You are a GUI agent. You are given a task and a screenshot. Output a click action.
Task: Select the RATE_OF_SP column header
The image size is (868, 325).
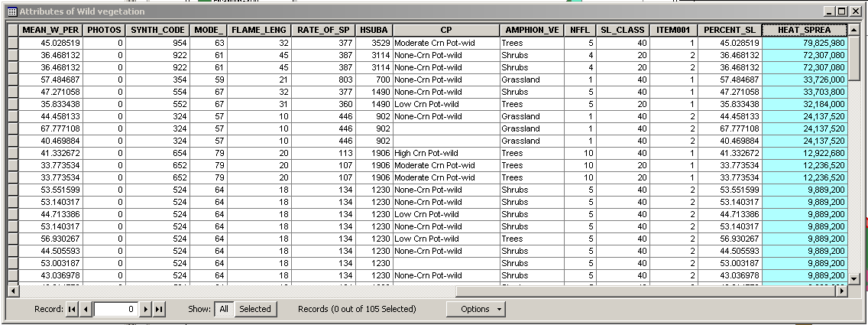click(x=323, y=31)
